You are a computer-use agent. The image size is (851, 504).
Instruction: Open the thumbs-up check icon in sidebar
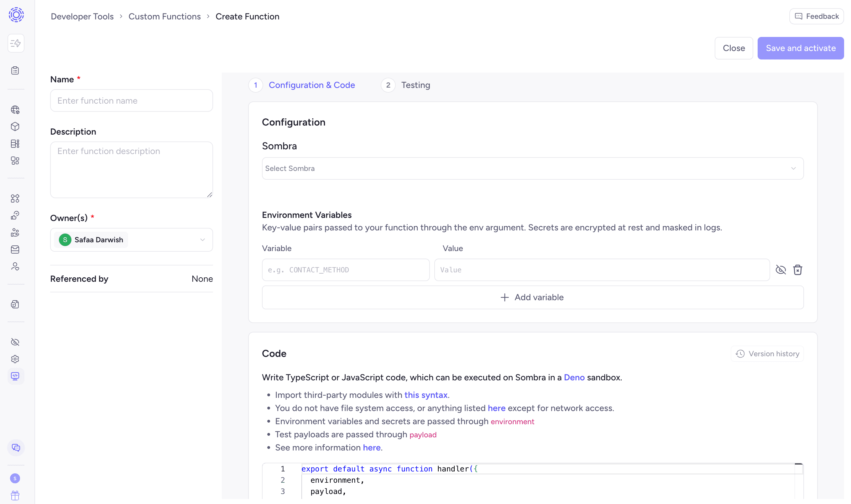coord(15,215)
